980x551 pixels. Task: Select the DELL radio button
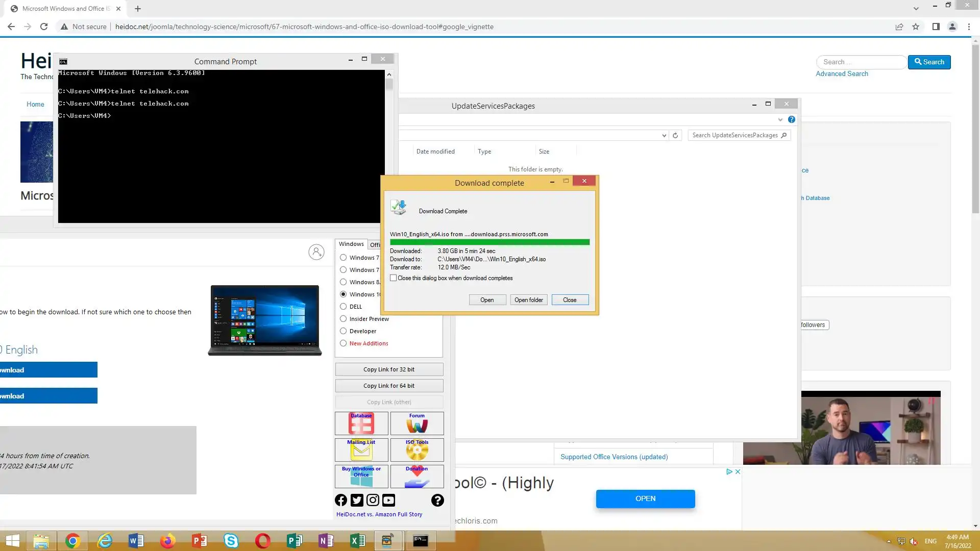(344, 307)
